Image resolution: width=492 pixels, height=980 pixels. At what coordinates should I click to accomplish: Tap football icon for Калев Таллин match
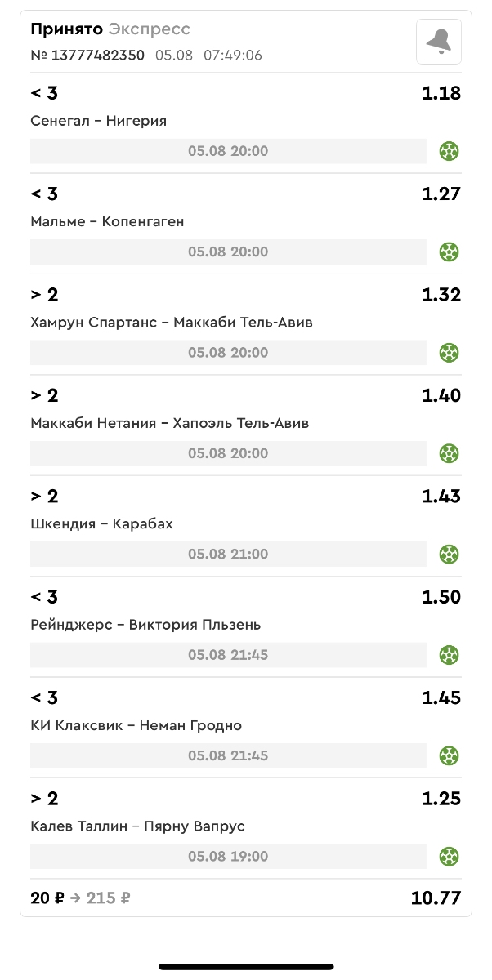449,857
